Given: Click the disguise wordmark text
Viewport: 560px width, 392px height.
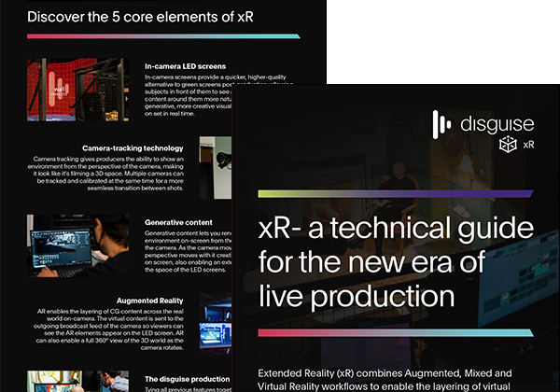Looking at the screenshot, I should [x=491, y=123].
